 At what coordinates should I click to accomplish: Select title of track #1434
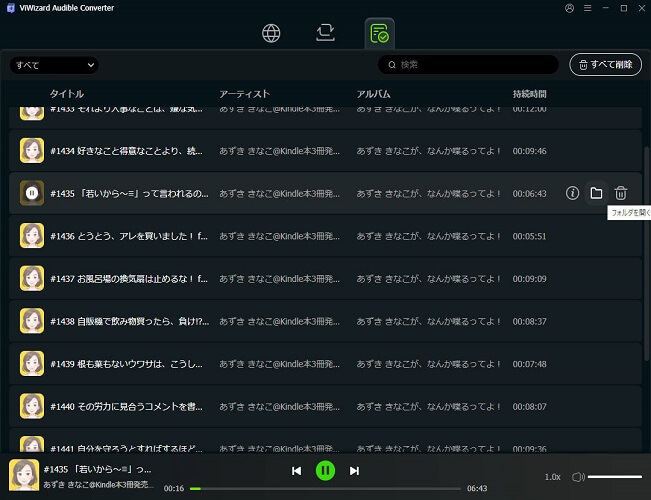[127, 151]
